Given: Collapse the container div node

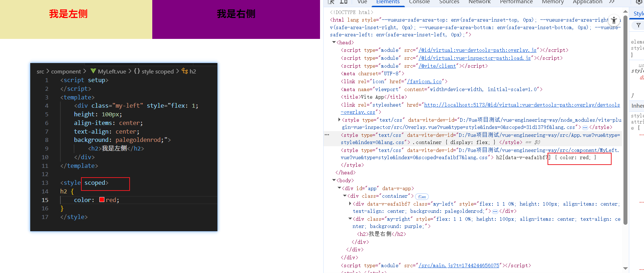Looking at the screenshot, I should tap(345, 196).
